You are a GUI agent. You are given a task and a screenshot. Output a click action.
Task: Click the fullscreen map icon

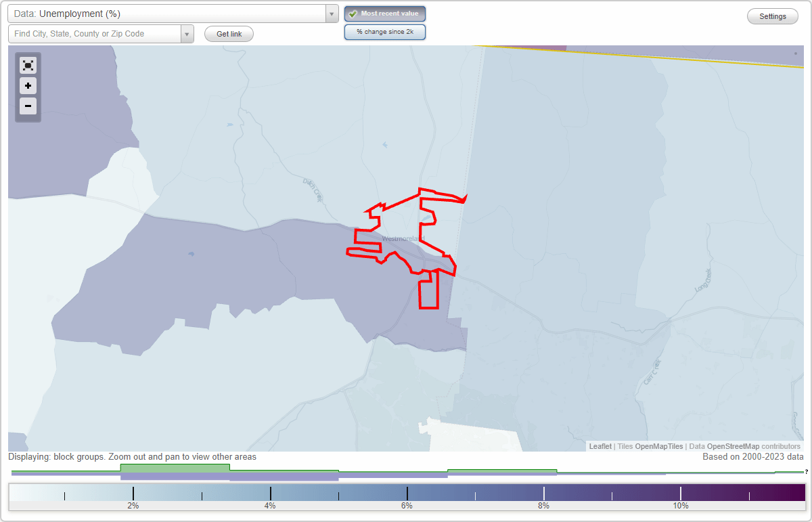(x=28, y=65)
